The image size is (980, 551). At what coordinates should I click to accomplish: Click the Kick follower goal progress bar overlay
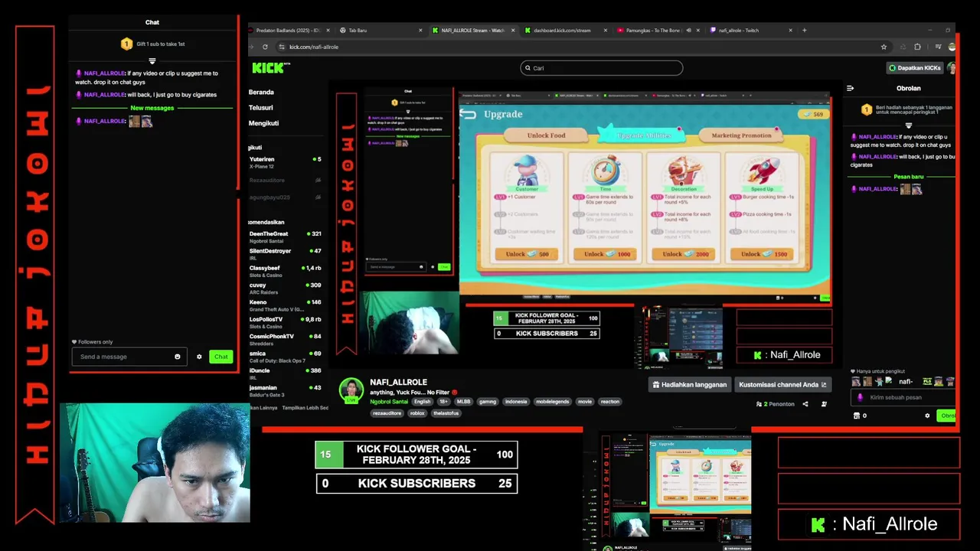tap(416, 455)
